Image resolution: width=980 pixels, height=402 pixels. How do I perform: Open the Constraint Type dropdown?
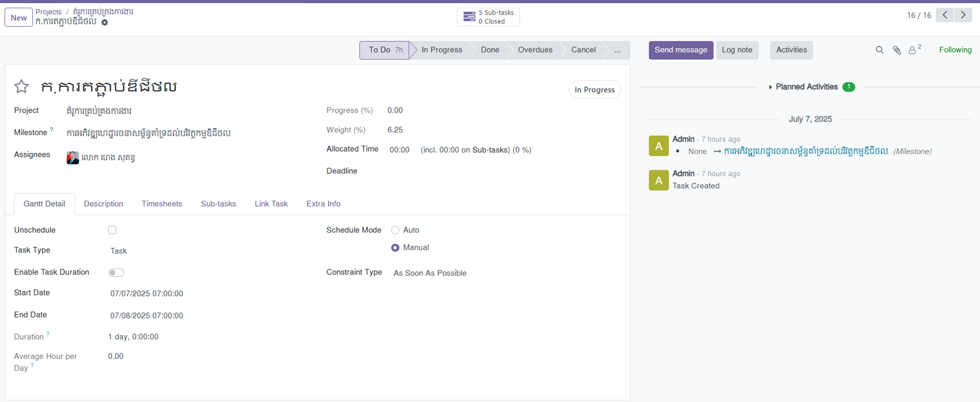click(x=430, y=273)
